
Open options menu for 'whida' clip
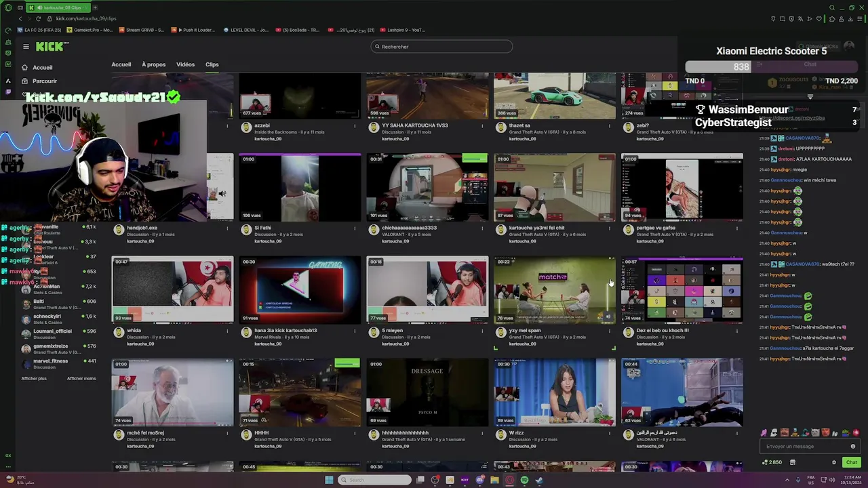tap(227, 331)
